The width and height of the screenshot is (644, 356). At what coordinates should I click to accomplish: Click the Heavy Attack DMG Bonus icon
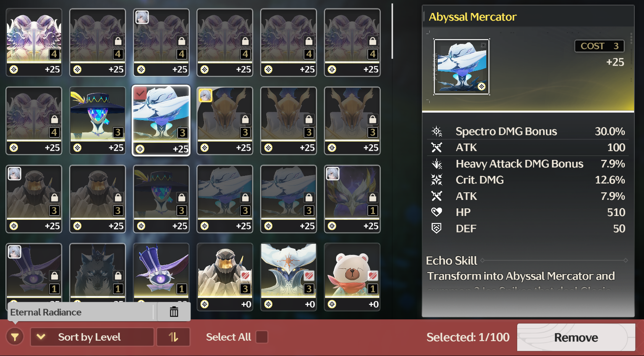[x=437, y=164]
